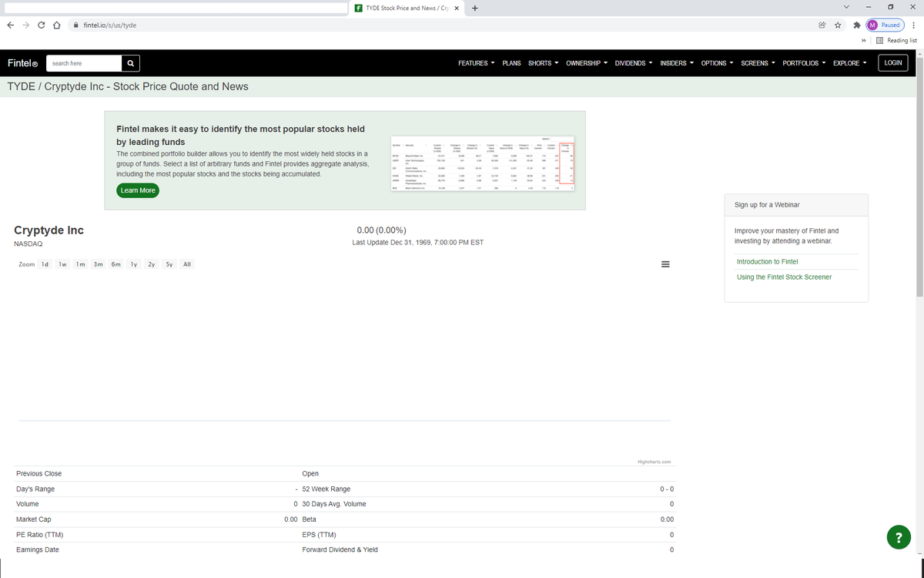
Task: Click the 'Market Cap' row label
Action: [x=33, y=519]
